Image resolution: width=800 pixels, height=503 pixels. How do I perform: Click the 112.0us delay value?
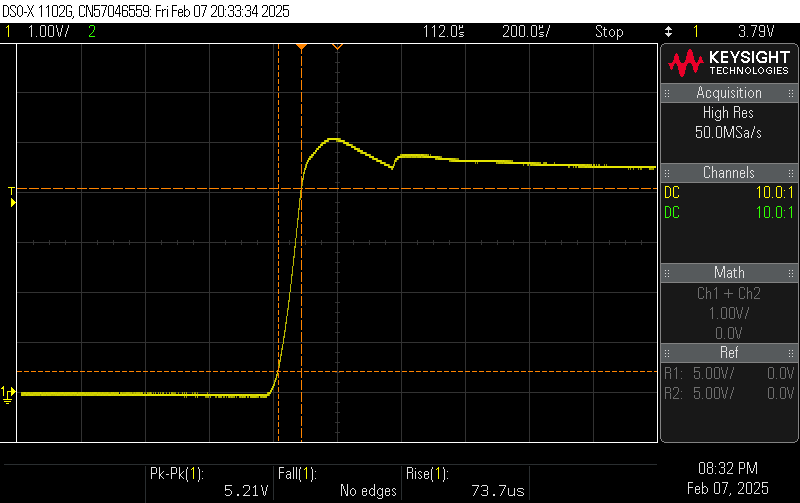coord(443,32)
